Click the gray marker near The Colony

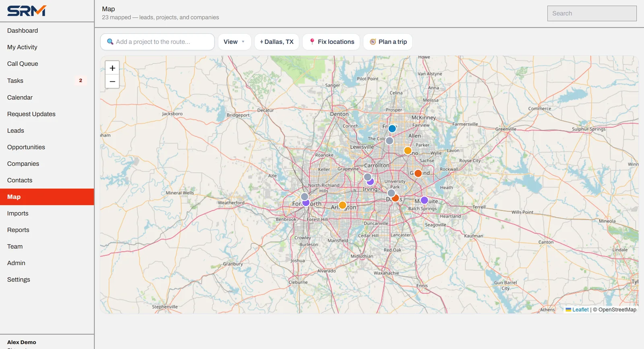point(389,141)
